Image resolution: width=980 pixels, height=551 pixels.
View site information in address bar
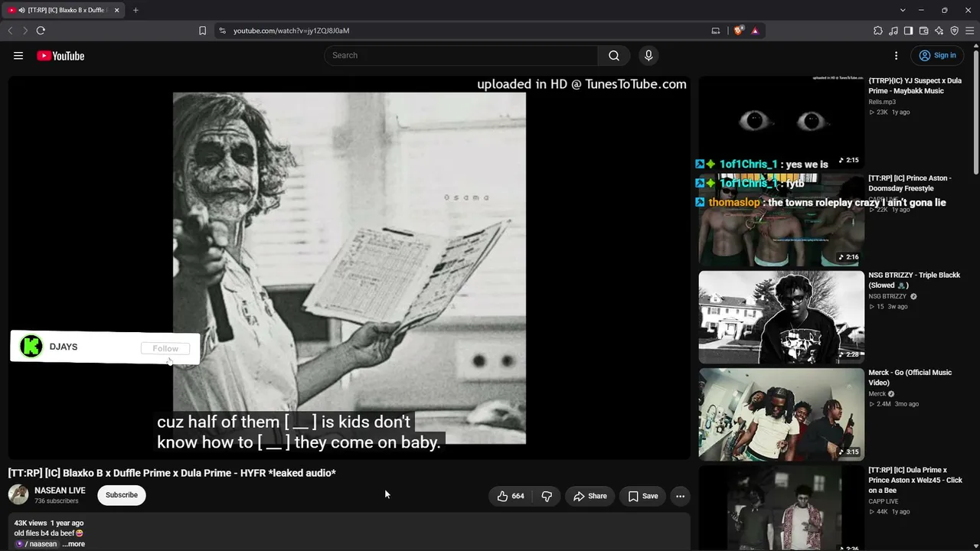222,31
